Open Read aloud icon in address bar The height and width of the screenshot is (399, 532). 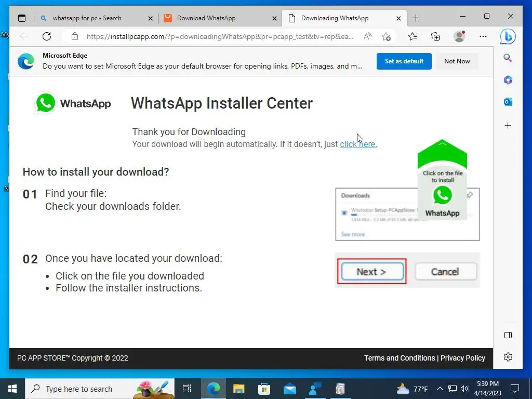pos(367,36)
